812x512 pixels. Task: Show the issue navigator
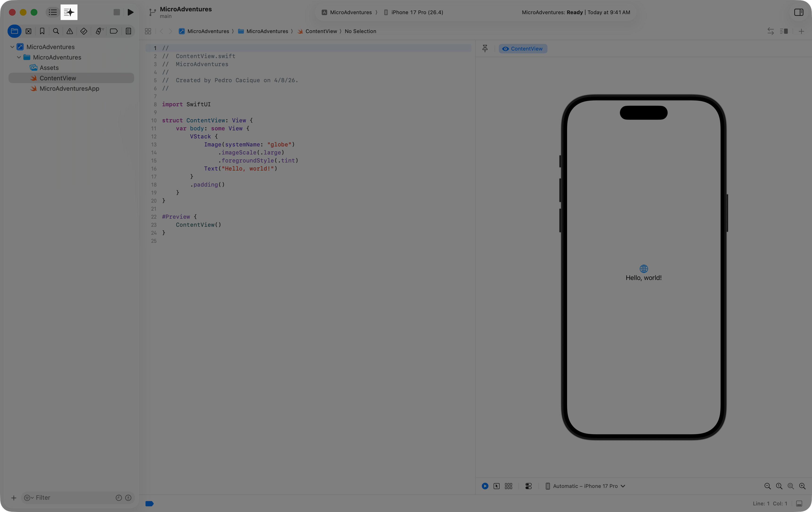point(70,31)
